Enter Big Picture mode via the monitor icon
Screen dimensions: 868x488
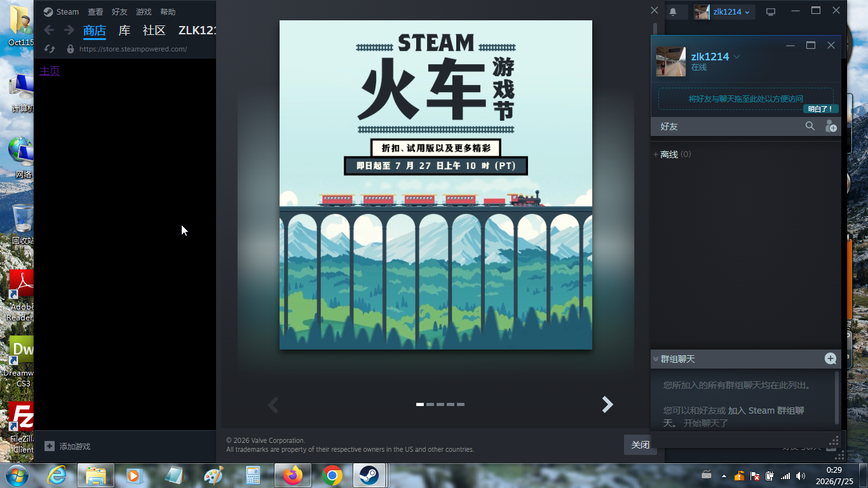[x=771, y=11]
